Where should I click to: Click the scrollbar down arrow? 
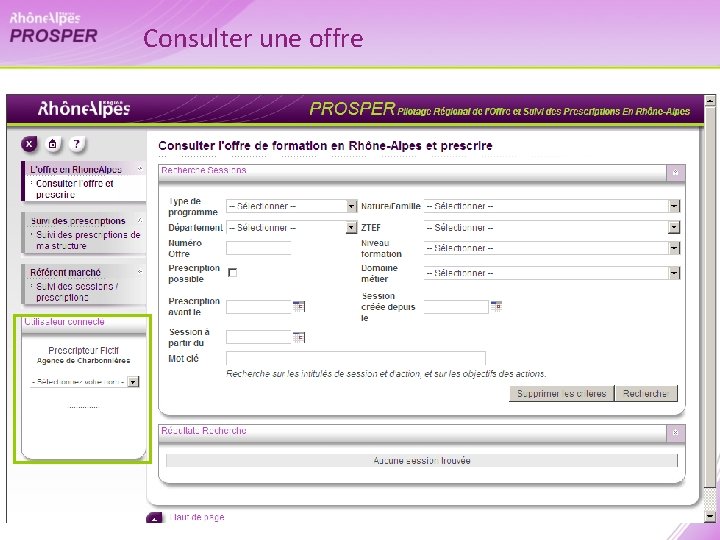pos(710,517)
